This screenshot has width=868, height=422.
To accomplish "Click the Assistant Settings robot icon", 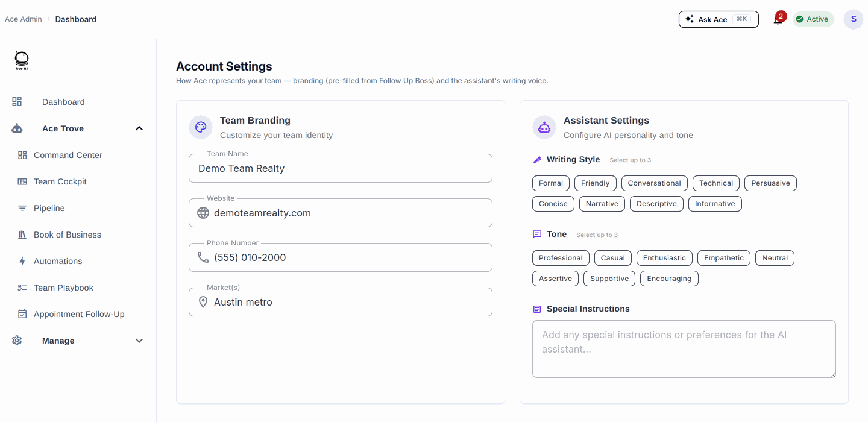I will click(544, 127).
